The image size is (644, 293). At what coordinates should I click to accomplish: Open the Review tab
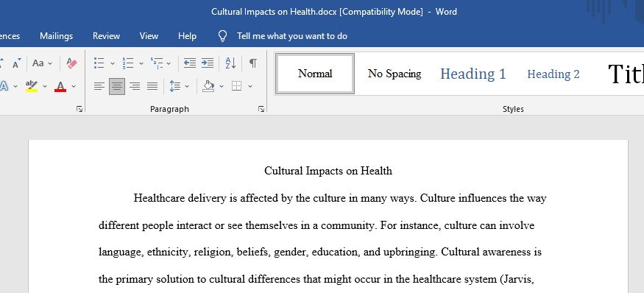[106, 36]
